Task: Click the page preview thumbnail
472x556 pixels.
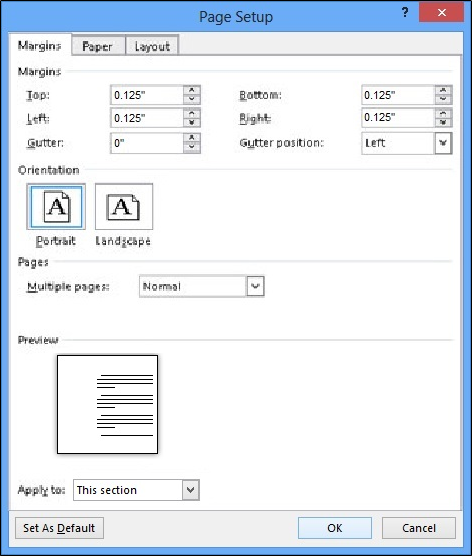Action: click(x=107, y=404)
